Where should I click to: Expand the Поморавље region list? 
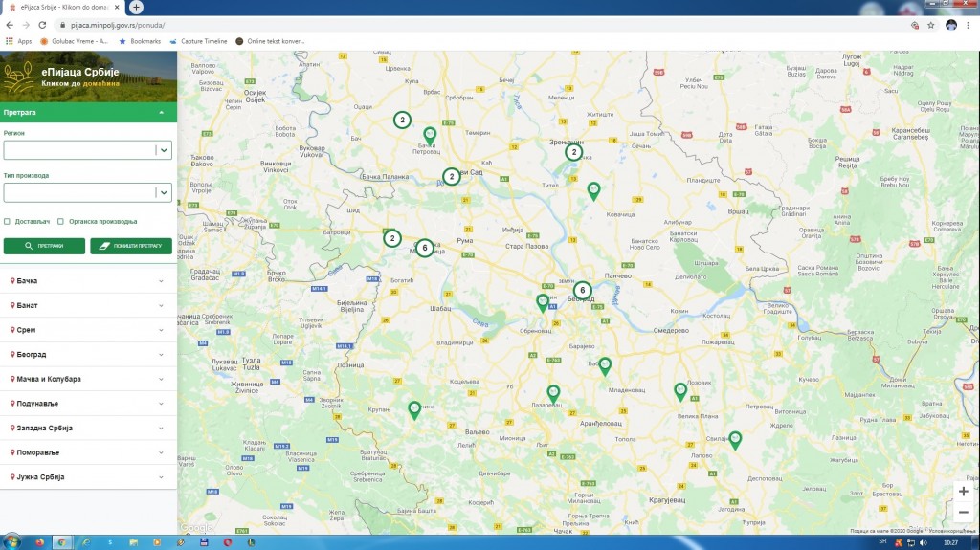click(88, 451)
